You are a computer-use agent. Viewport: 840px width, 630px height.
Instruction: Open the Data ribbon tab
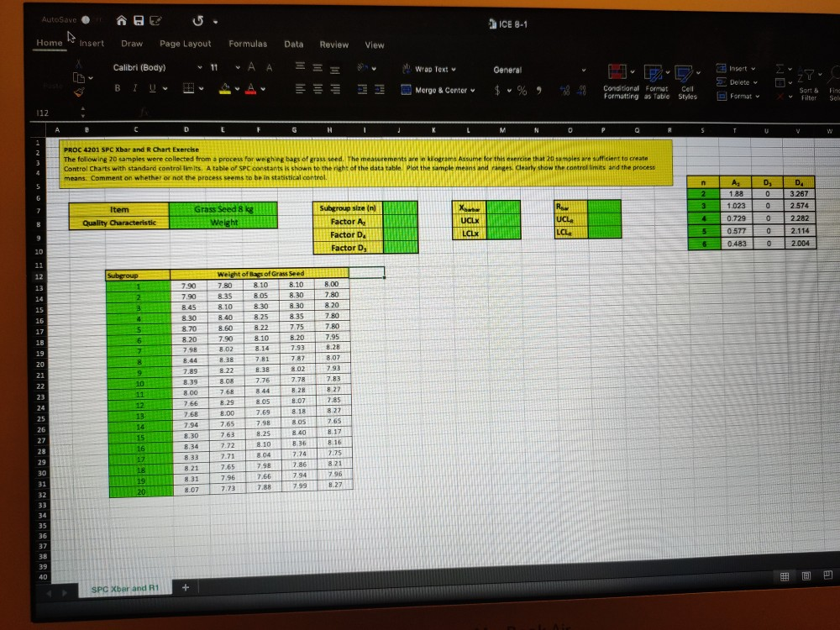coord(293,44)
